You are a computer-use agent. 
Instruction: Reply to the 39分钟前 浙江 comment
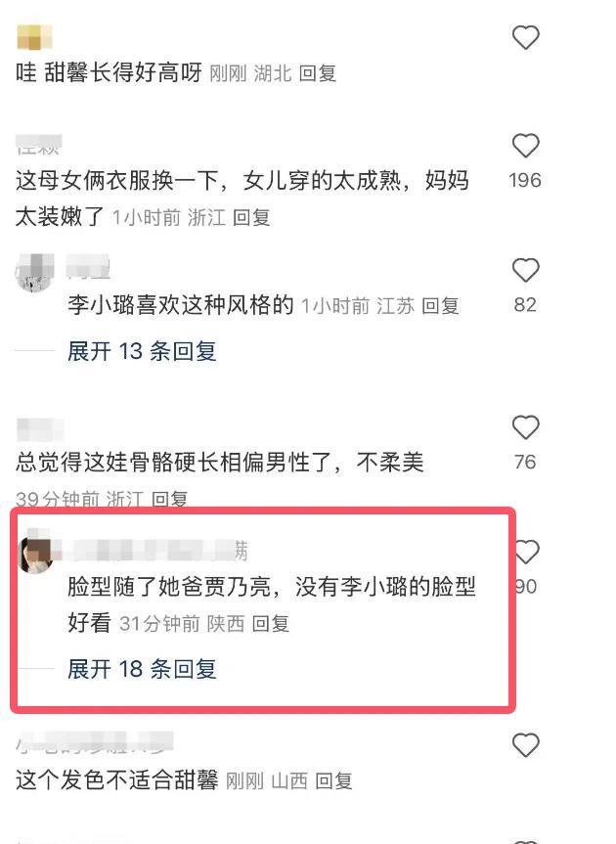(x=169, y=499)
